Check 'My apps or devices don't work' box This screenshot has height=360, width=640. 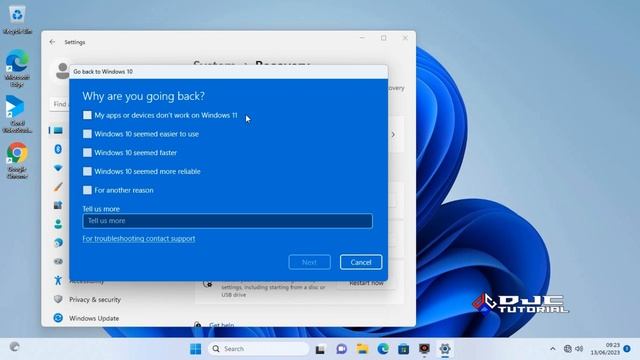click(87, 115)
